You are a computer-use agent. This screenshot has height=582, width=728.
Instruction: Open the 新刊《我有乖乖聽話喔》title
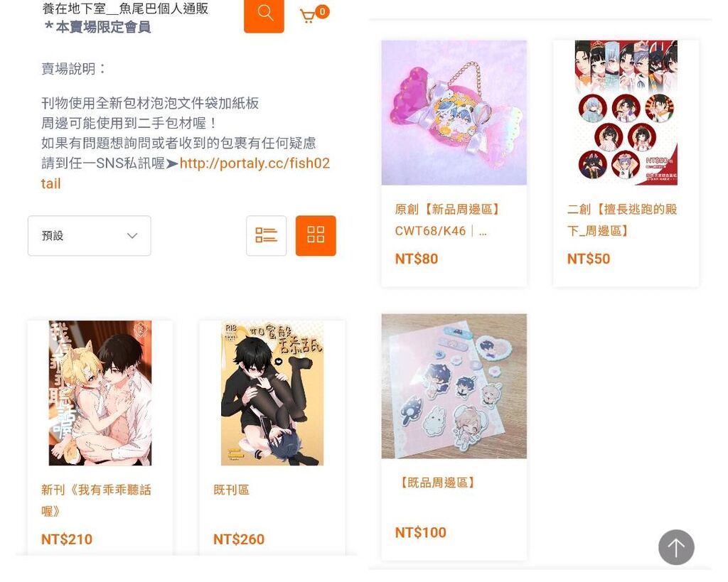tap(96, 500)
